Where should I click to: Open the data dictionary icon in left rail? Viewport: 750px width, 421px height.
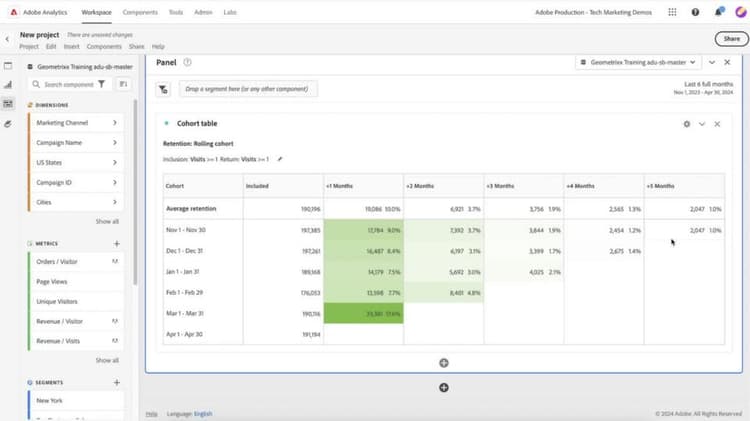[x=8, y=124]
